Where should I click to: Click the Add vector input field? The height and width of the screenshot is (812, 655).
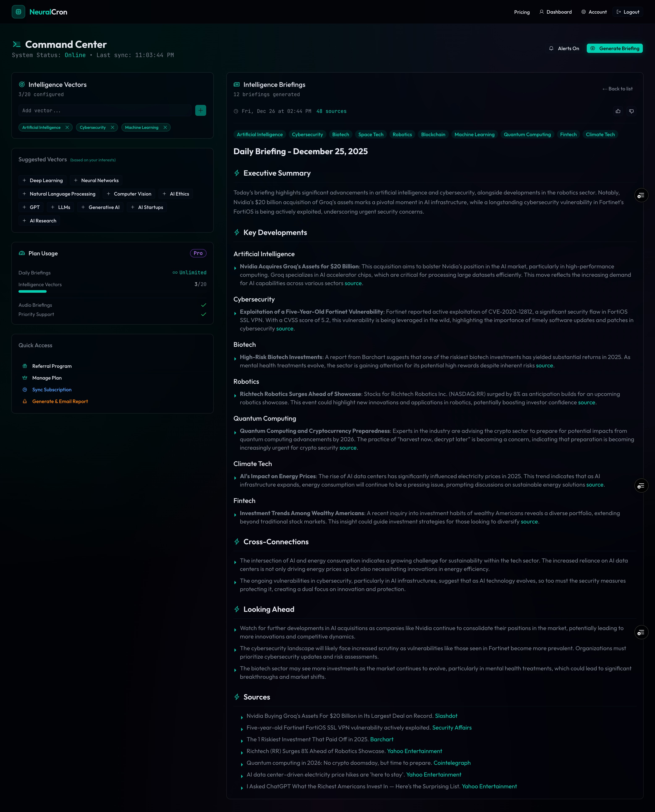(105, 111)
